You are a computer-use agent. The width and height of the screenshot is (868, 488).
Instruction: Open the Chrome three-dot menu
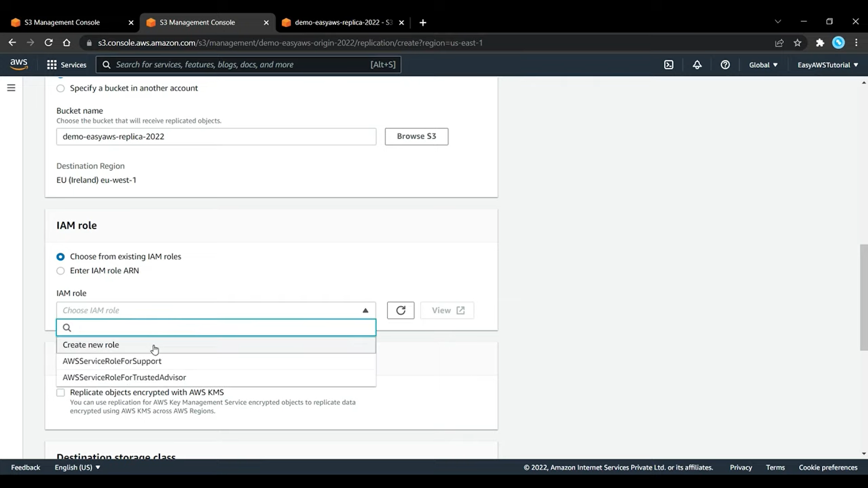[x=856, y=43]
